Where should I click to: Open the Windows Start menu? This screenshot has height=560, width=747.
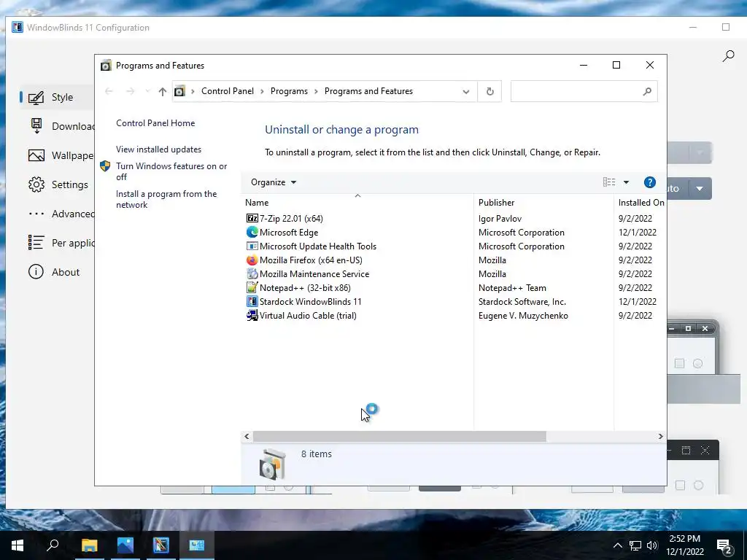(18, 545)
